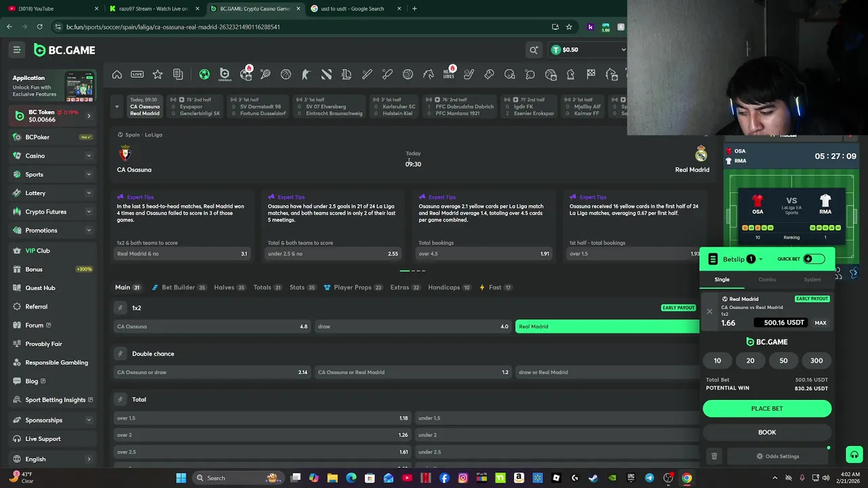Choose the 50 quick stake
Screen dimensions: 868x488
pos(783,361)
